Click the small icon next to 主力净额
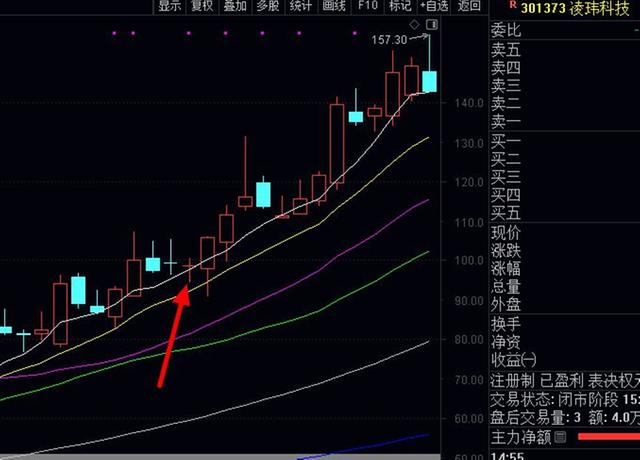 560,437
